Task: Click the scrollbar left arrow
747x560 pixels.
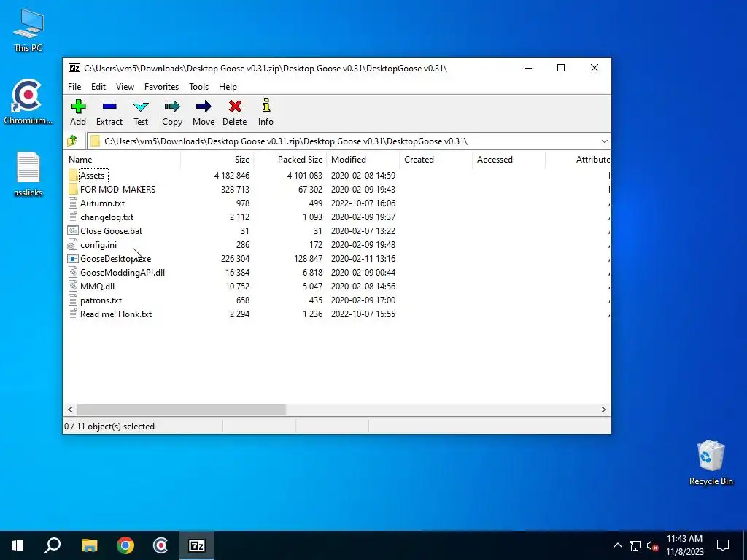Action: pos(70,410)
